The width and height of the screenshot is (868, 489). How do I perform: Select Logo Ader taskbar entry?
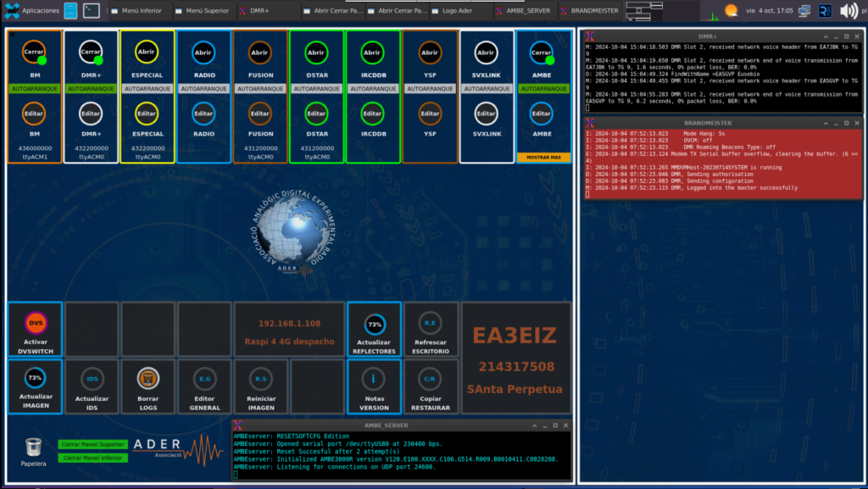point(460,10)
